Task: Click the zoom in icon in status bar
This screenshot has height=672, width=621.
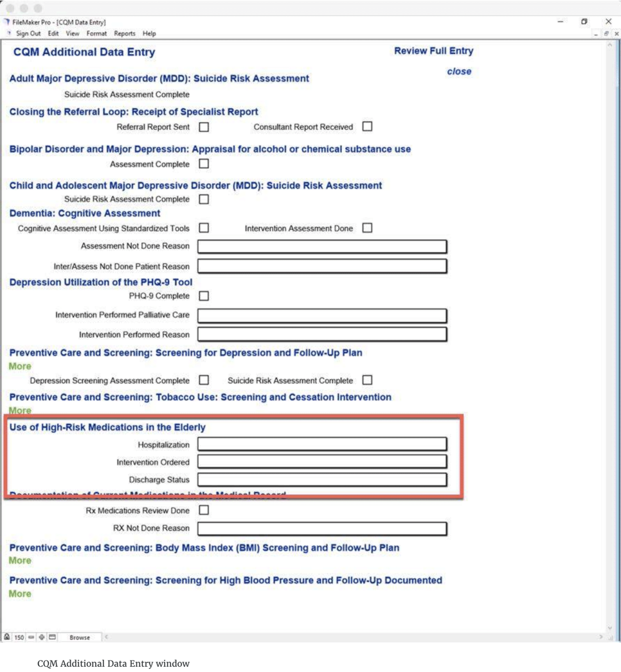Action: point(42,637)
